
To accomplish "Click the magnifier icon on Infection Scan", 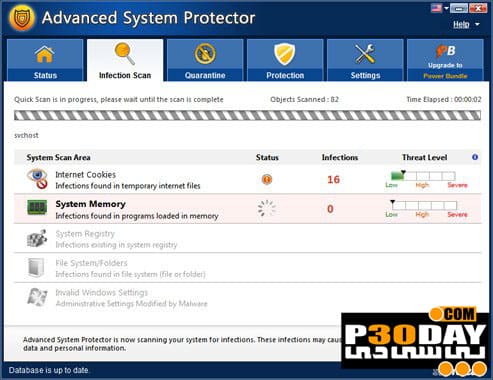I will (125, 53).
